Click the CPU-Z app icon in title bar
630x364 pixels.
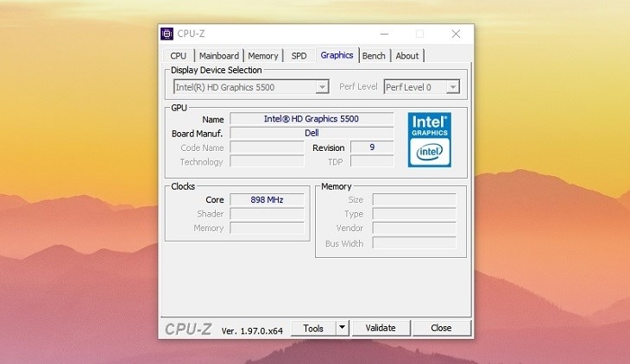(167, 35)
